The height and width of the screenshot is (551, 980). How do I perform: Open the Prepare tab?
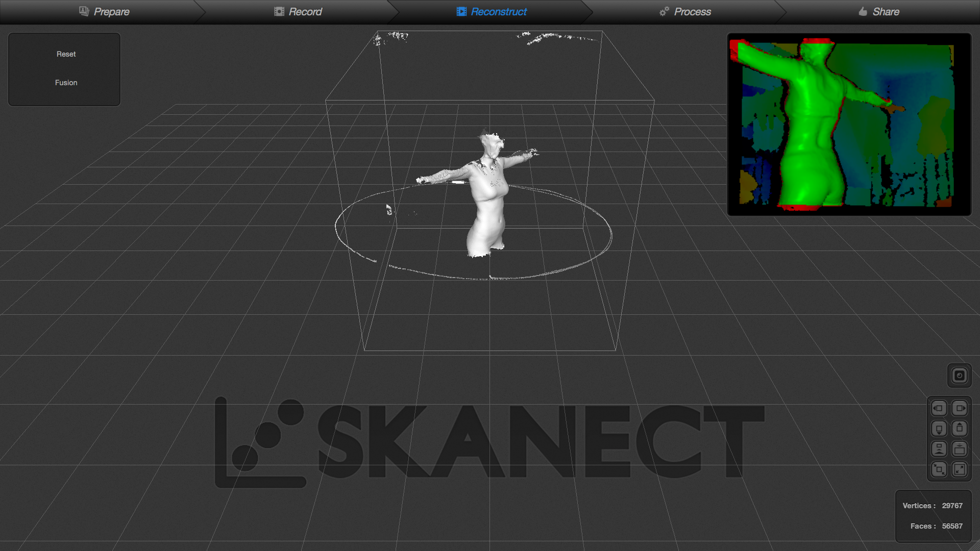point(104,12)
